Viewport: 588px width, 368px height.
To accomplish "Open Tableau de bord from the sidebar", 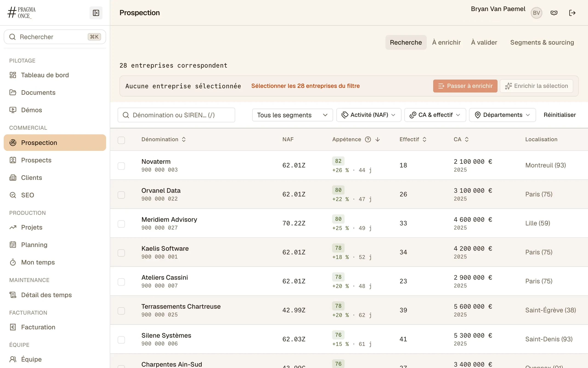I will [x=55, y=75].
